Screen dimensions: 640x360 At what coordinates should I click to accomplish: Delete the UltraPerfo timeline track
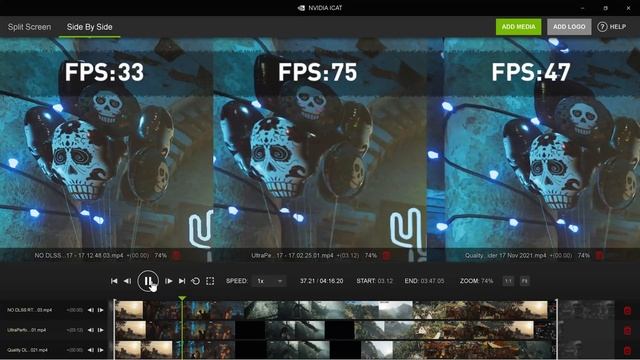point(627,330)
